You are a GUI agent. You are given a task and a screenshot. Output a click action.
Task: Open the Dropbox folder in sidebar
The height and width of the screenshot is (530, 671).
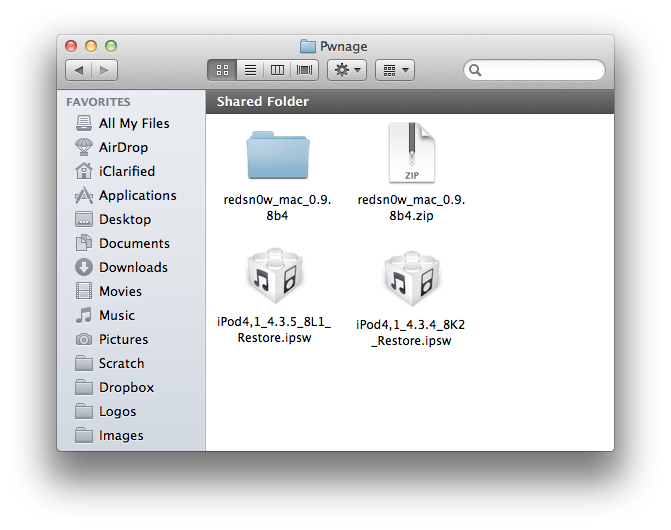tap(126, 387)
